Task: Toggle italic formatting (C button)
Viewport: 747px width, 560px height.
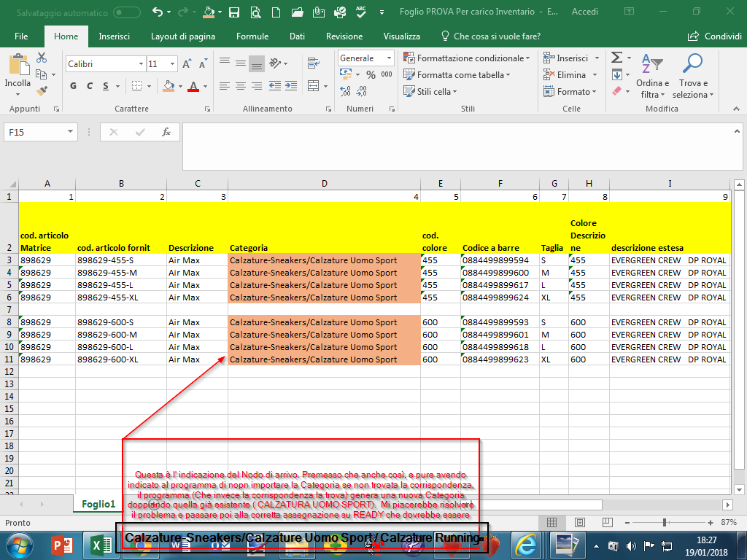Action: pyautogui.click(x=90, y=86)
